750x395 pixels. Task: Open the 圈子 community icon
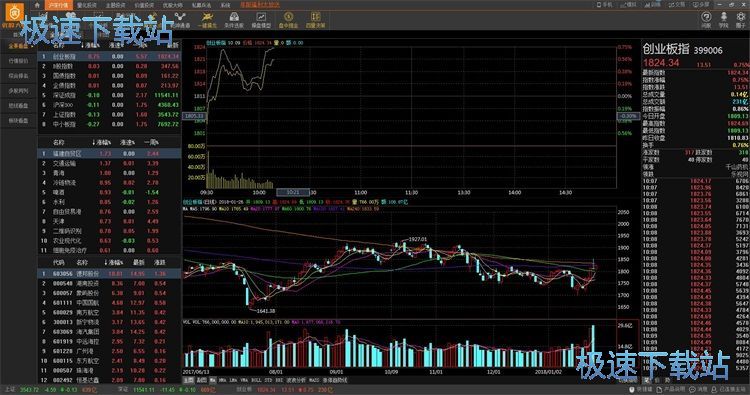pos(740,20)
